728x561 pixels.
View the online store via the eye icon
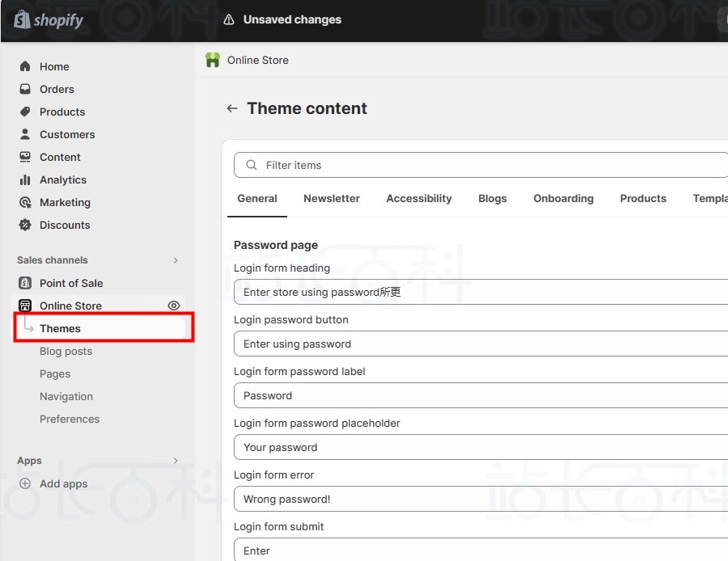pos(174,306)
